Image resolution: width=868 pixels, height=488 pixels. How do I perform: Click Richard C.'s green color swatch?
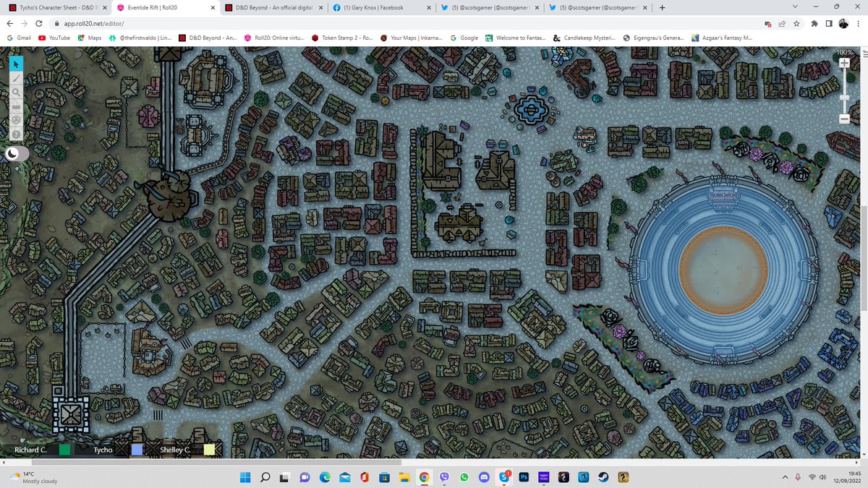65,450
